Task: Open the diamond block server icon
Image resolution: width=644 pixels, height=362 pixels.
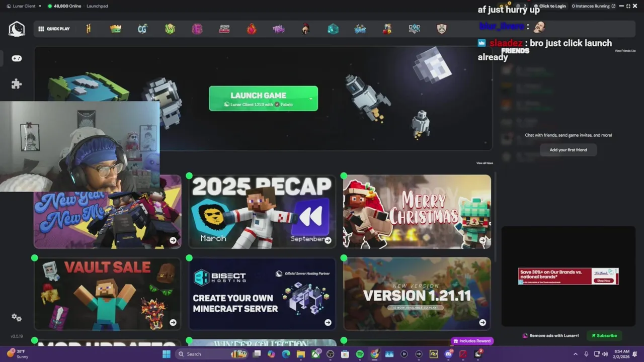Action: pos(333,29)
